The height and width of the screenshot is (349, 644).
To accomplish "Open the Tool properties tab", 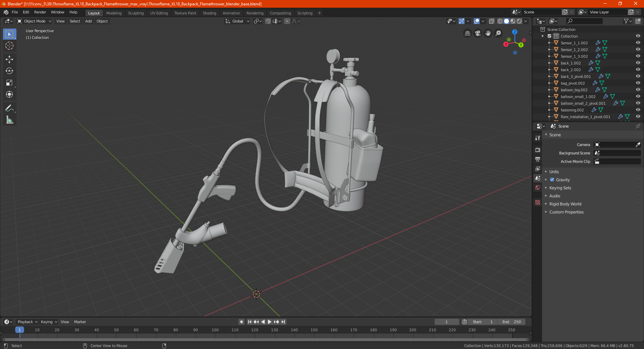I will tap(538, 138).
